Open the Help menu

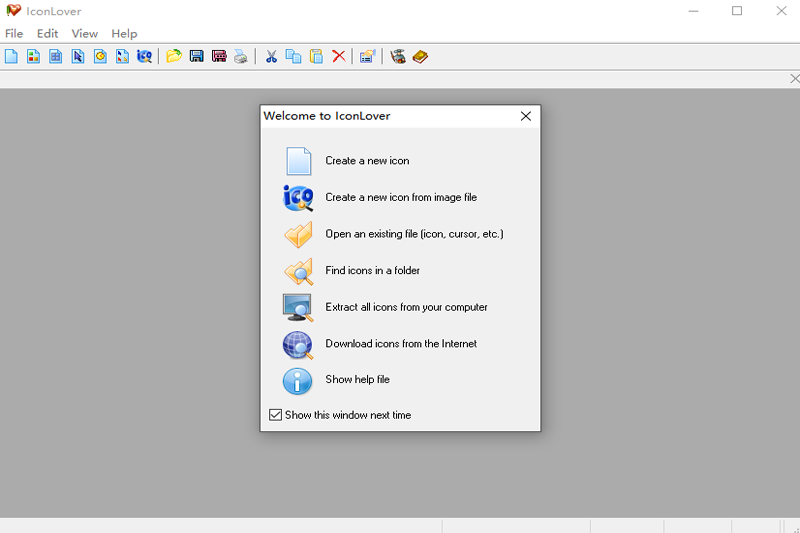point(124,34)
